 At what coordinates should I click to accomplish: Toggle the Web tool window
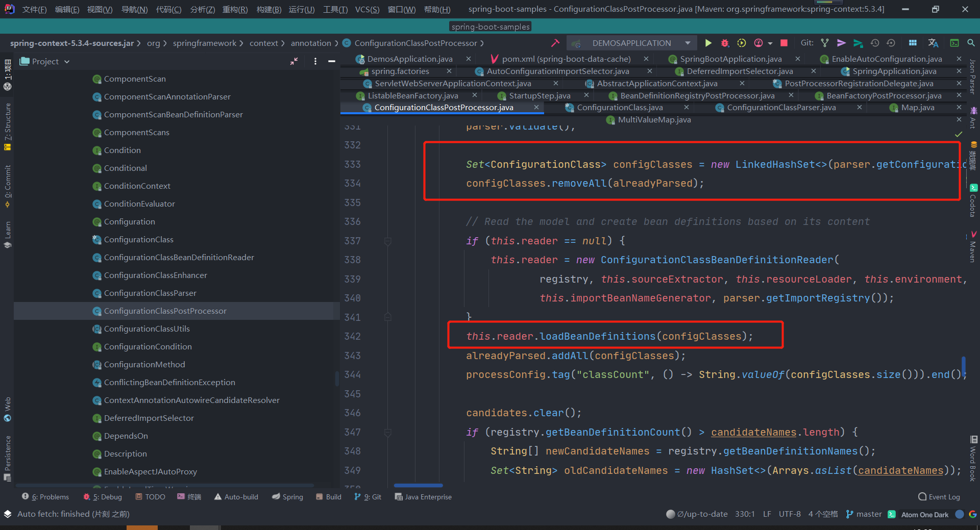(7, 409)
